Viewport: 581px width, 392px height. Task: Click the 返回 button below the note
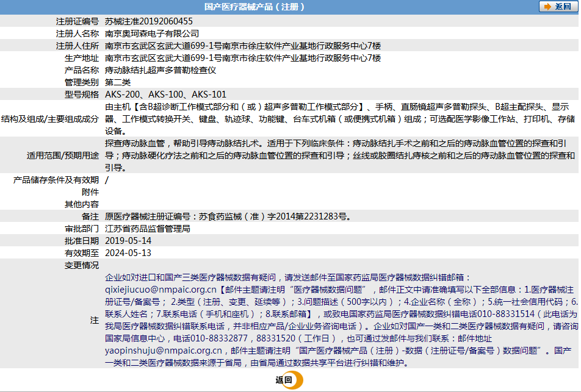tap(289, 380)
